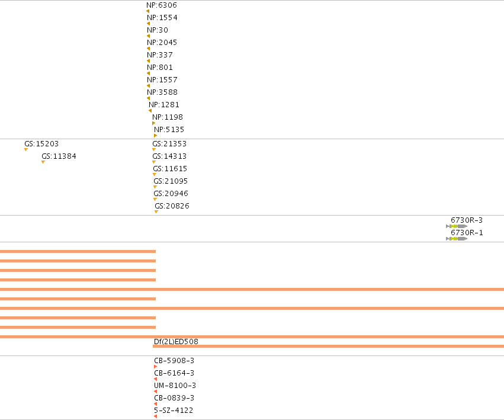Screen dimensions: 504x420
Task: Click the right-pointing marker under NP:5135
Action: 155,136
